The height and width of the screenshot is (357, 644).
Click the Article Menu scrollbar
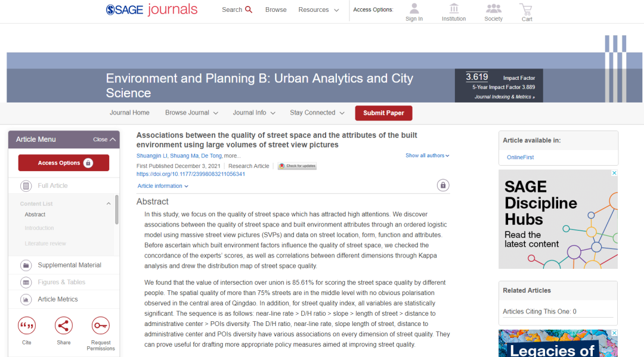click(x=117, y=209)
